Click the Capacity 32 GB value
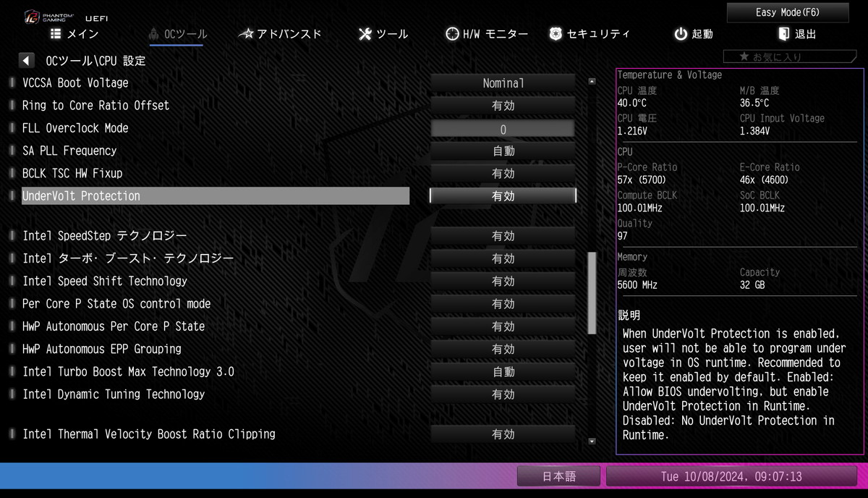The height and width of the screenshot is (498, 868). click(x=752, y=285)
